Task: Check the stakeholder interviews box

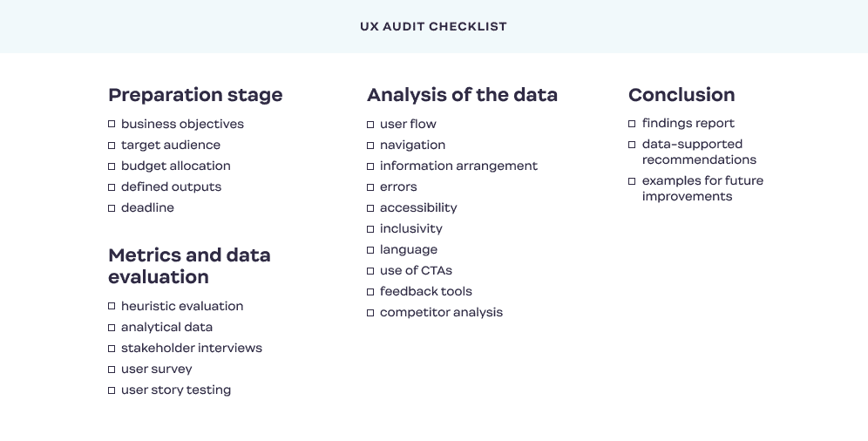Action: 112,349
